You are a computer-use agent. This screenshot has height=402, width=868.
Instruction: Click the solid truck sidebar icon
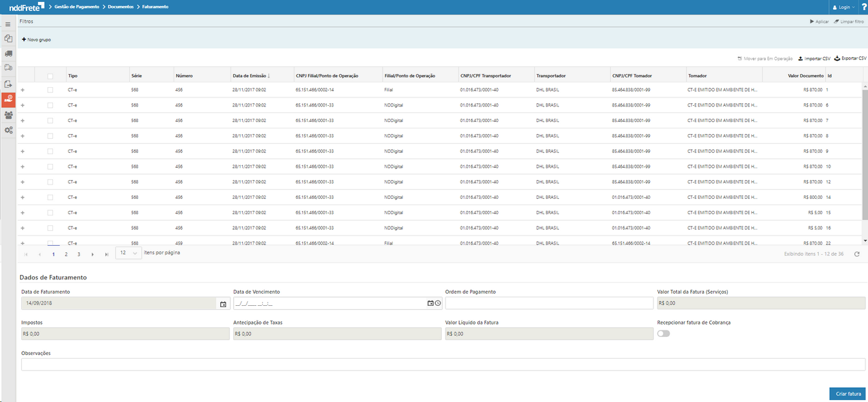8,54
